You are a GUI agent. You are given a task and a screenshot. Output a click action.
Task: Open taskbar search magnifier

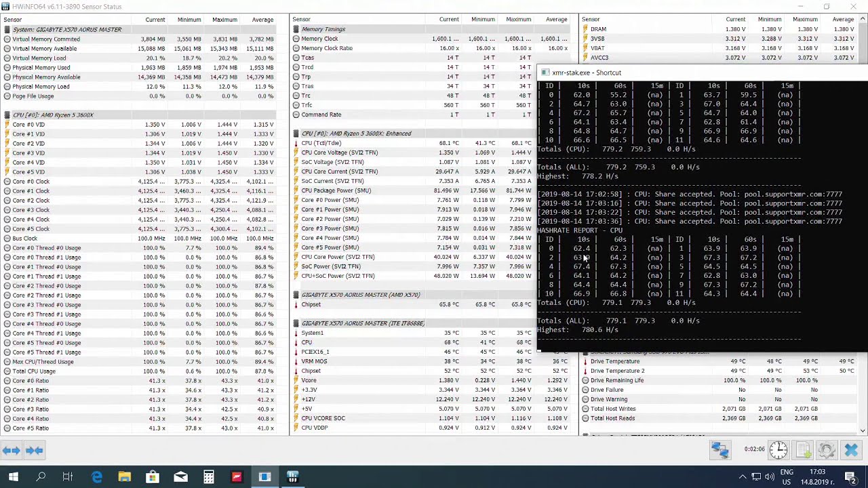(x=41, y=477)
